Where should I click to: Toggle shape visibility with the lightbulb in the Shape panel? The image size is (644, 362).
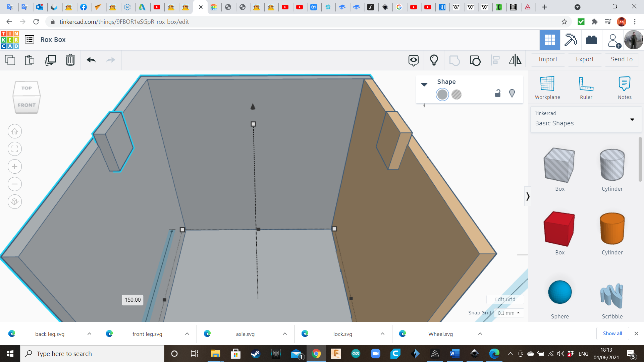pyautogui.click(x=512, y=93)
